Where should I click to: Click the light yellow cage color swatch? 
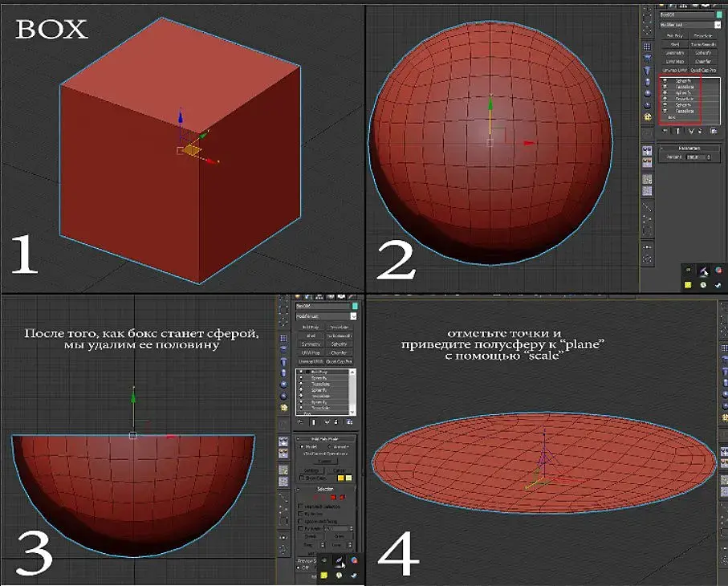click(x=348, y=478)
